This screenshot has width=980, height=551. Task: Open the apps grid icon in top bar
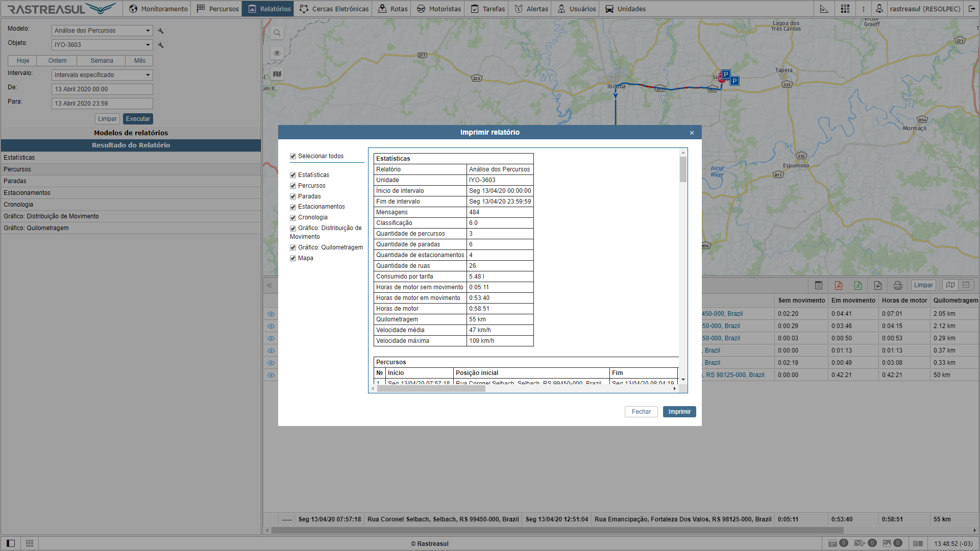[x=845, y=9]
